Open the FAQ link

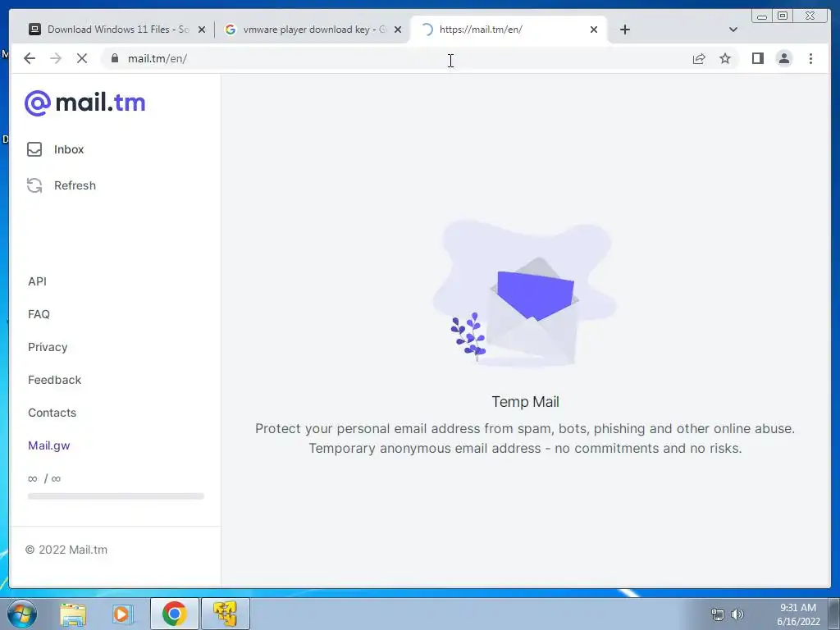click(x=39, y=314)
